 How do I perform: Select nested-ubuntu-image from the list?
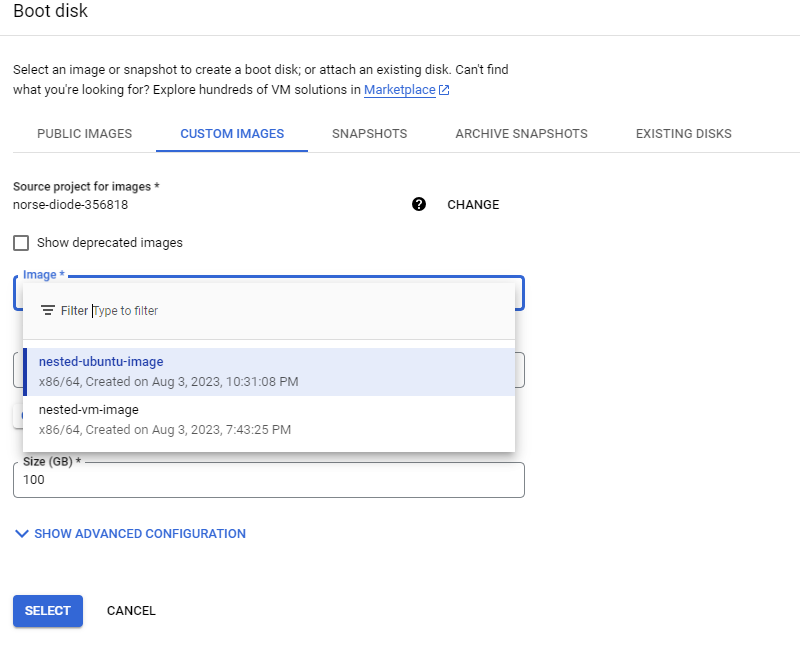[269, 372]
